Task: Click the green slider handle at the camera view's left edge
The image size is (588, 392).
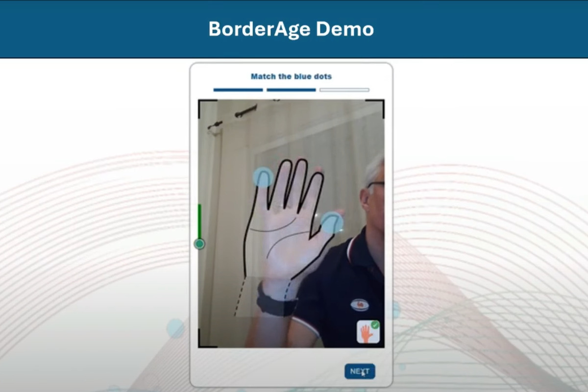Action: coord(199,244)
